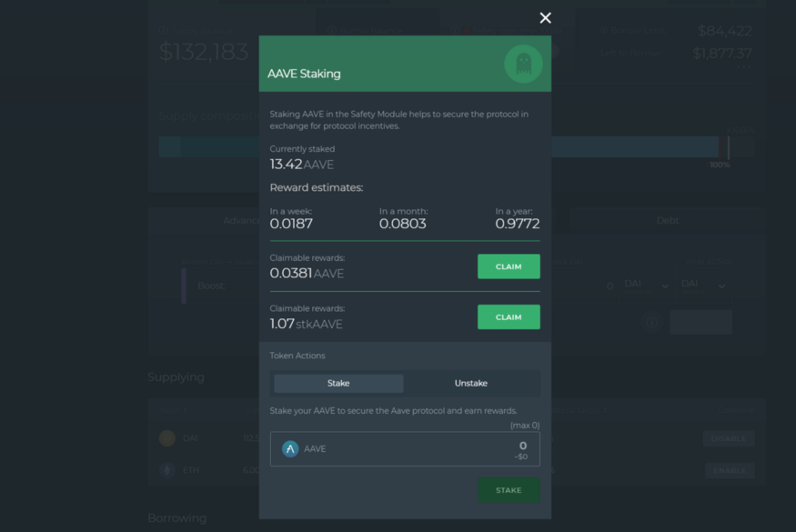The height and width of the screenshot is (532, 796).
Task: Close the AAVE Staking modal
Action: [545, 18]
